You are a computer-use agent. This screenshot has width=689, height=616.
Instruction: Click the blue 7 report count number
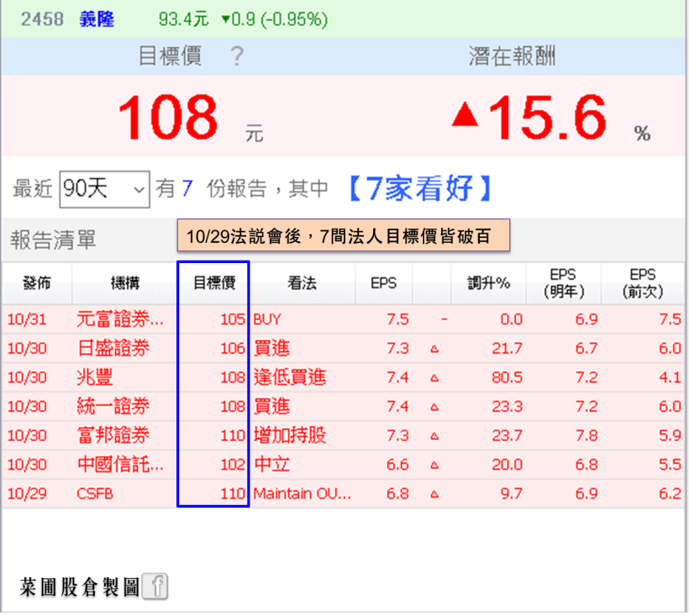(187, 188)
